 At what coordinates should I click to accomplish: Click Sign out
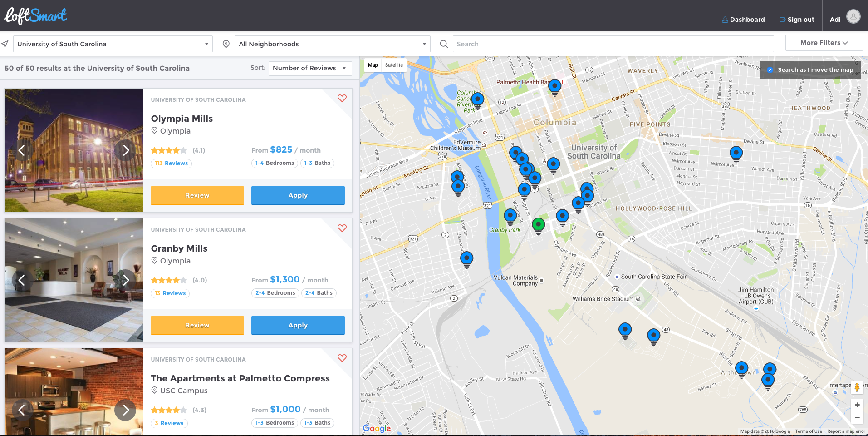[x=797, y=20]
